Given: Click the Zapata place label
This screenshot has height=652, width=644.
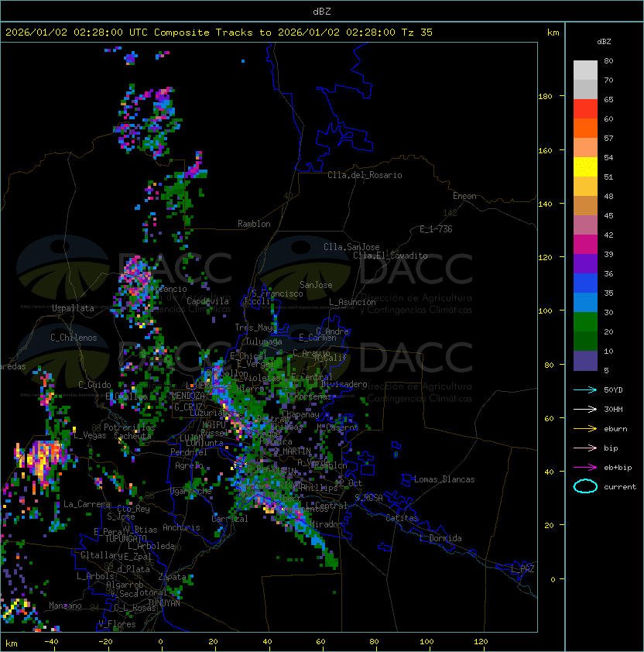Looking at the screenshot, I should [x=172, y=577].
